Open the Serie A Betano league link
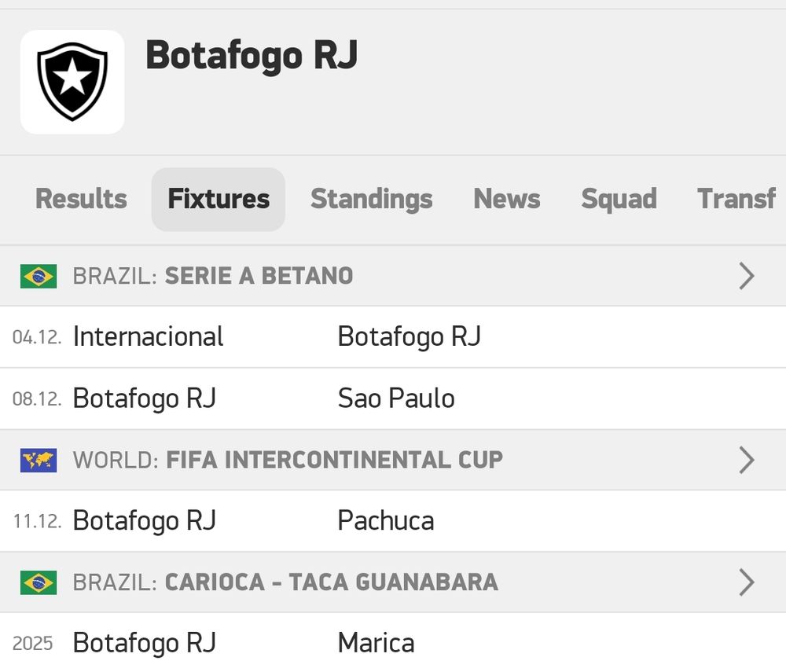The image size is (786, 672). (259, 276)
